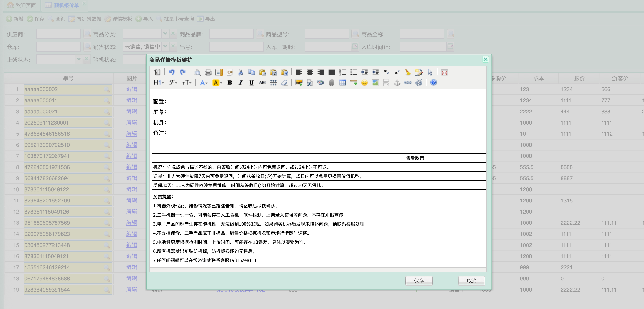
Task: Insert an ordered numbered list
Action: [x=342, y=72]
